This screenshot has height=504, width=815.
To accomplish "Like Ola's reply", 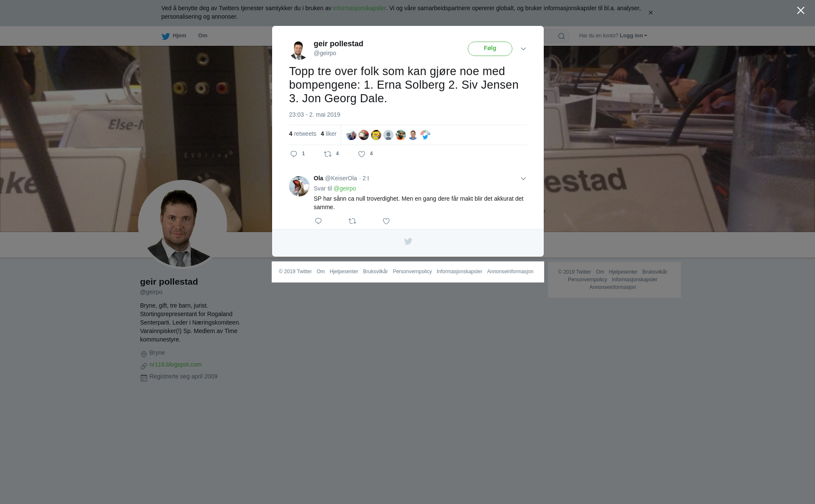I will click(x=386, y=221).
